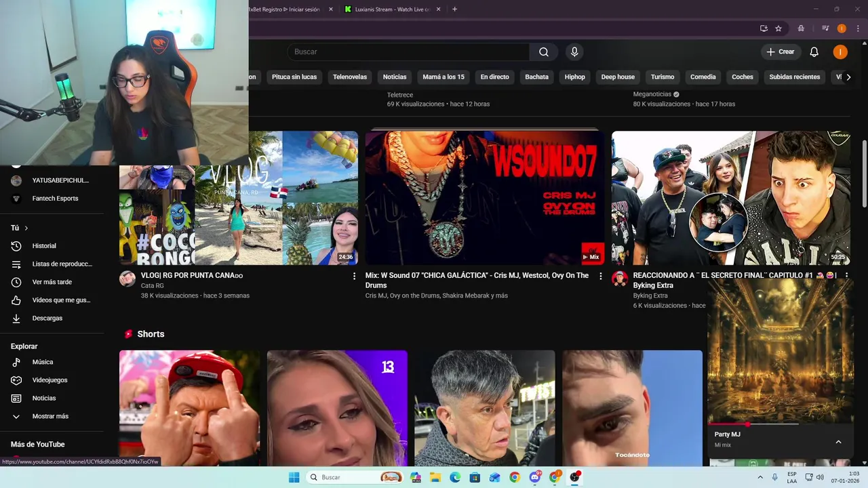868x488 pixels.
Task: Select the Bachata filter chip
Action: click(x=536, y=77)
